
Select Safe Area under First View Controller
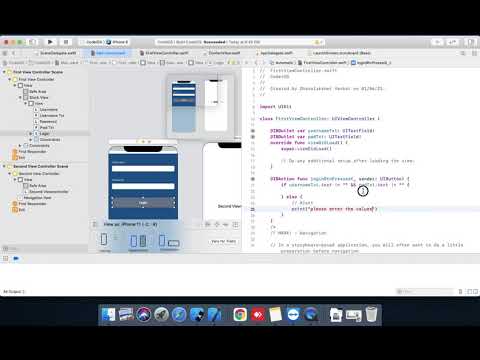pos(38,91)
